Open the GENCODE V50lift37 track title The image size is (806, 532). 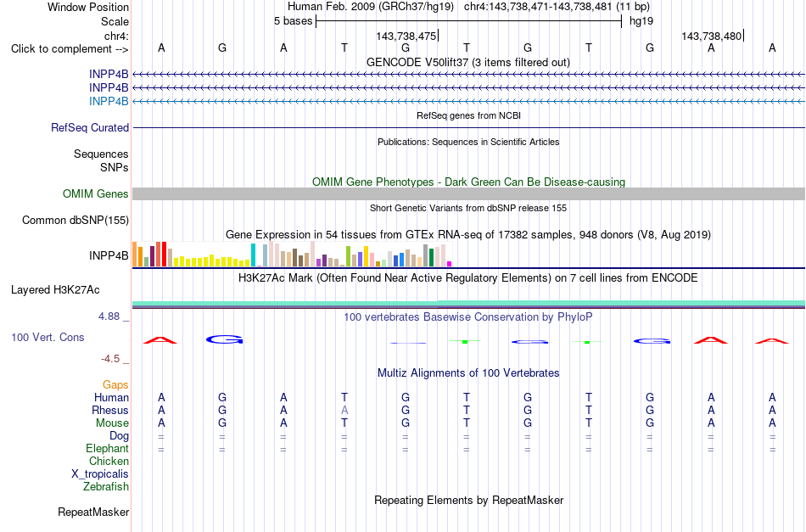[467, 62]
